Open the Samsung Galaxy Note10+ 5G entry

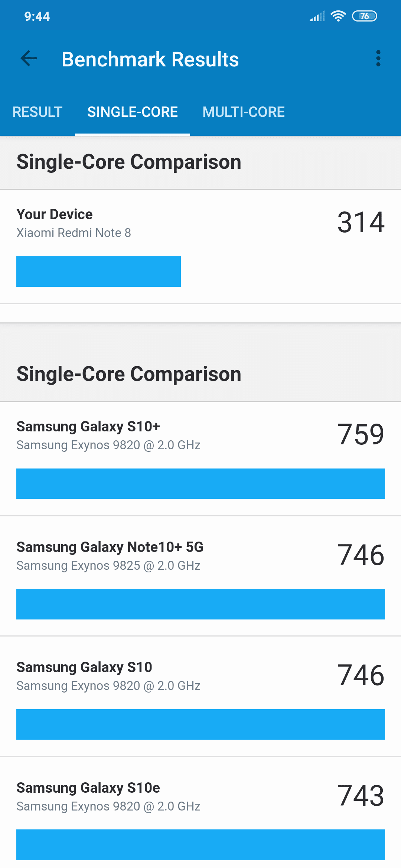click(x=200, y=576)
